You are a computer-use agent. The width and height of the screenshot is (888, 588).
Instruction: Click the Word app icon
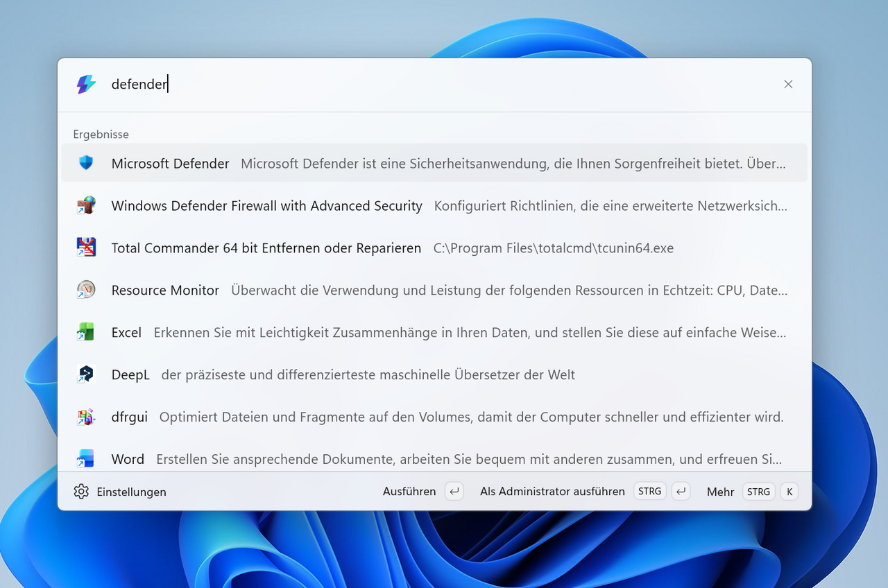click(x=86, y=458)
